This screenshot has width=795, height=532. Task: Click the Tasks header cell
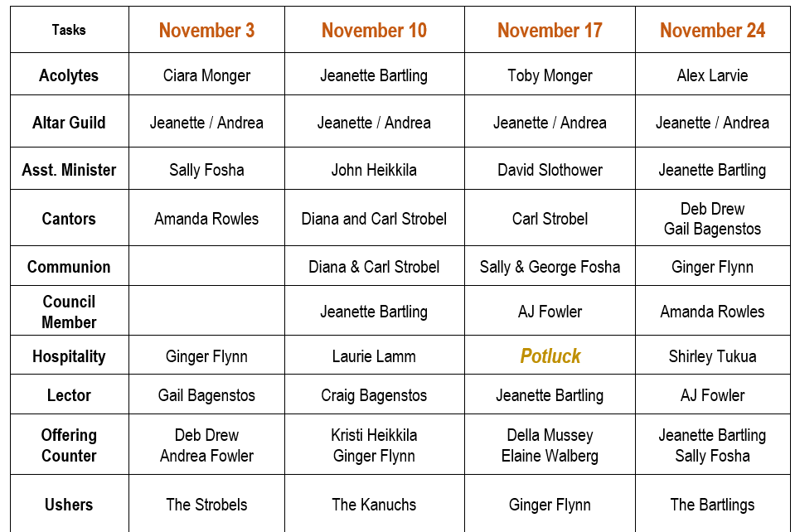[x=69, y=30]
